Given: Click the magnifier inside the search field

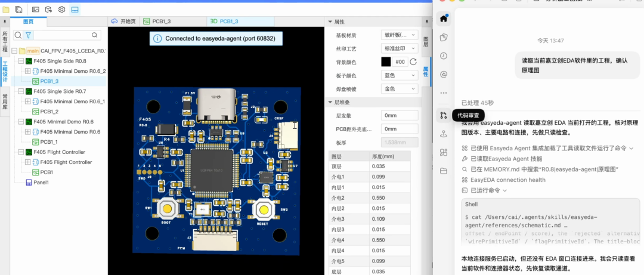Looking at the screenshot, I should coord(94,35).
